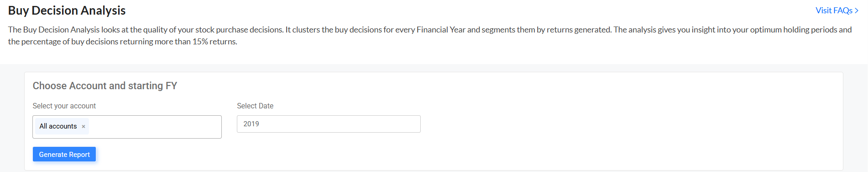The width and height of the screenshot is (868, 172).
Task: Click the chevron arrow beside Visit FAQs
Action: point(857,11)
